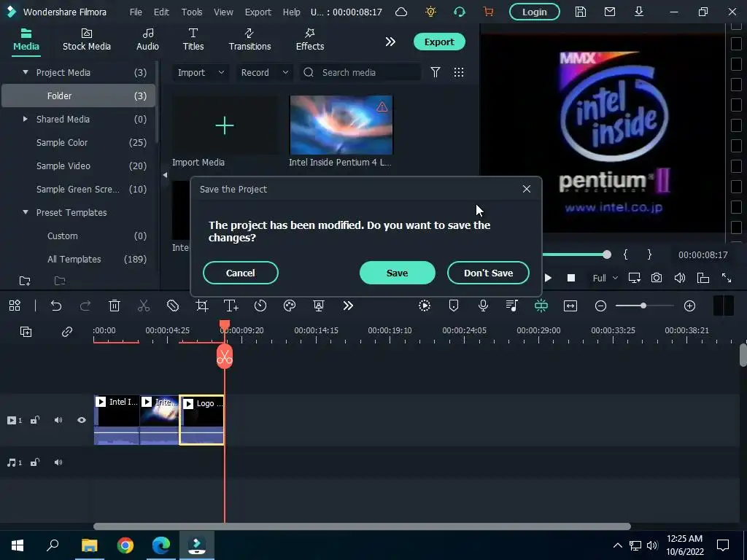747x560 pixels.
Task: Click the Delete trash icon
Action: pos(115,306)
